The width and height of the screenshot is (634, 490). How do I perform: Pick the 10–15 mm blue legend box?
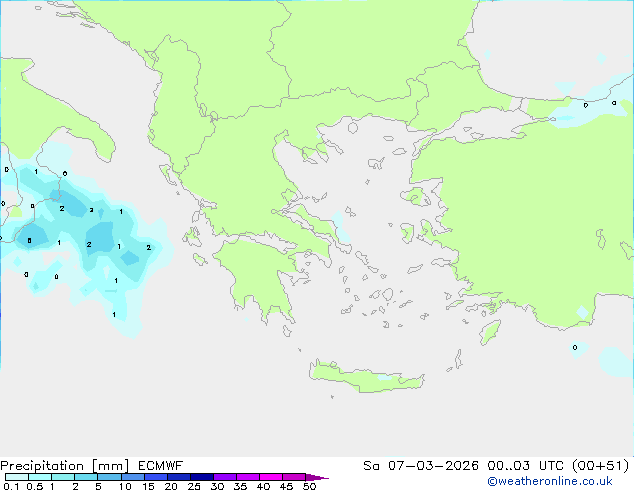[x=132, y=477]
